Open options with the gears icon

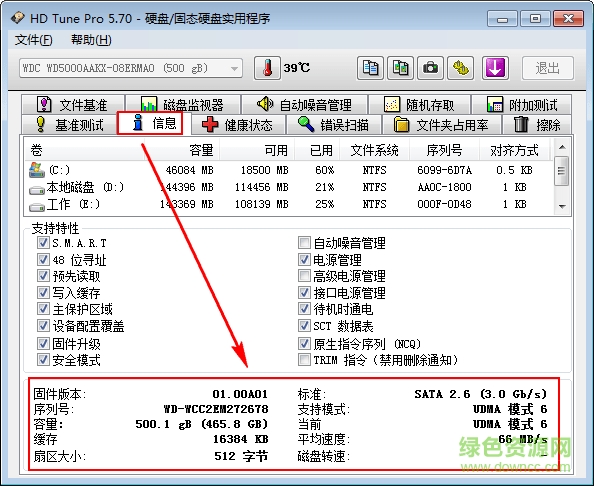[x=461, y=68]
